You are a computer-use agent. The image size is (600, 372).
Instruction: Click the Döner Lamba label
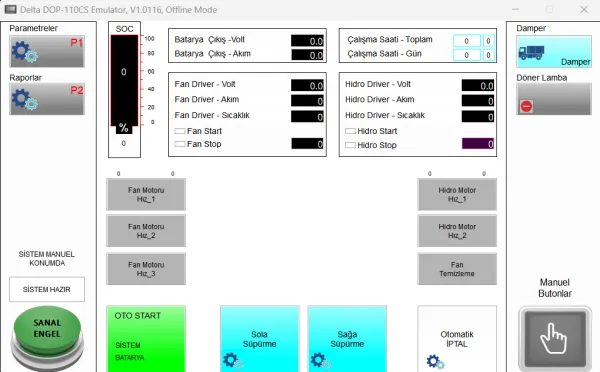pyautogui.click(x=541, y=78)
